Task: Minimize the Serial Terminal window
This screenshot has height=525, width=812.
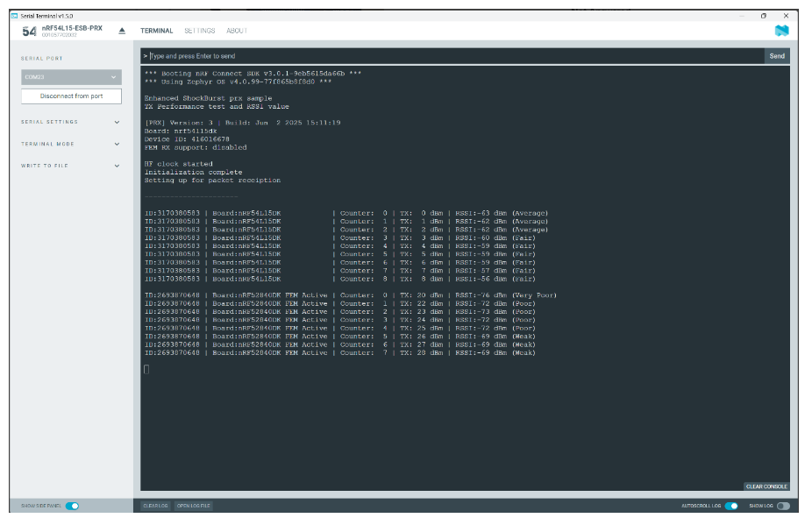Action: 741,16
